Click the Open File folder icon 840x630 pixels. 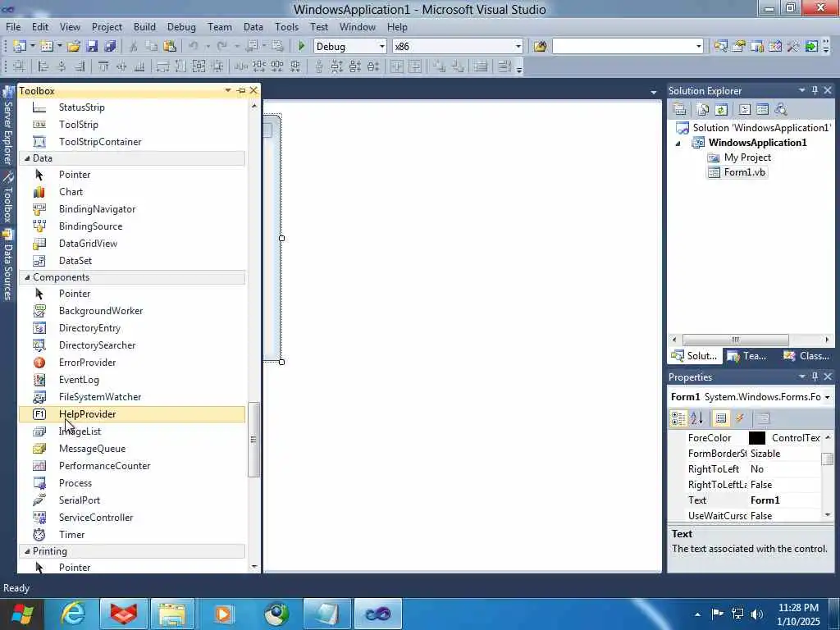[x=73, y=47]
